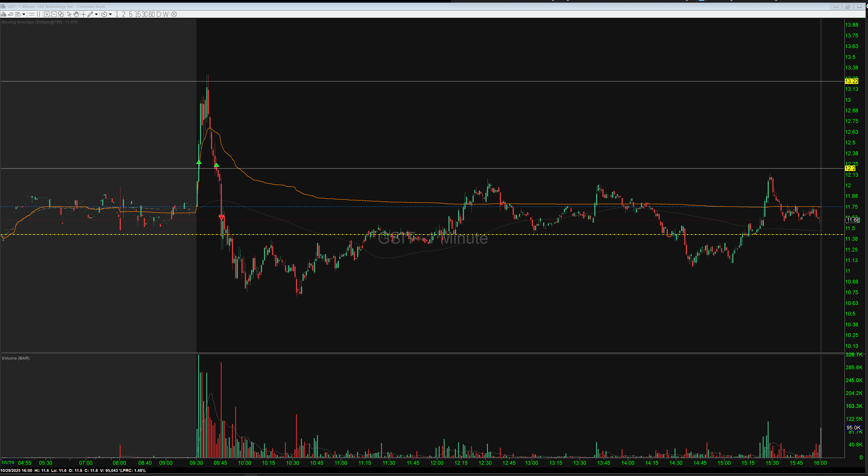Toggle vertical lines display button

coord(38,14)
